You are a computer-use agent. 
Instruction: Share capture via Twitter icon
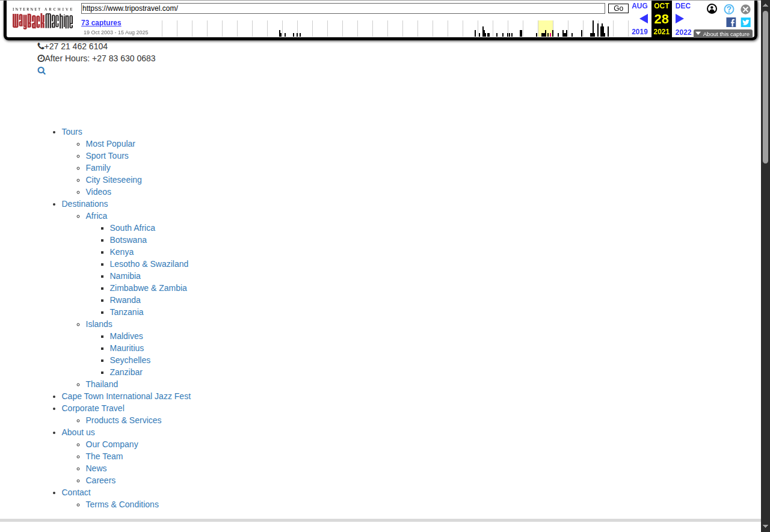745,22
